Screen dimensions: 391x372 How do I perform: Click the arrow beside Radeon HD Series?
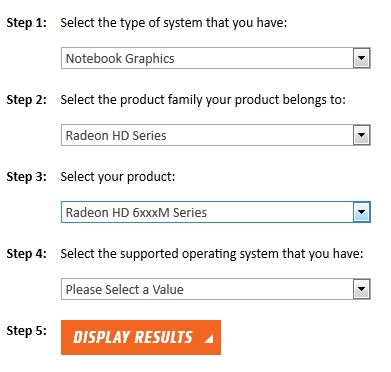[362, 135]
